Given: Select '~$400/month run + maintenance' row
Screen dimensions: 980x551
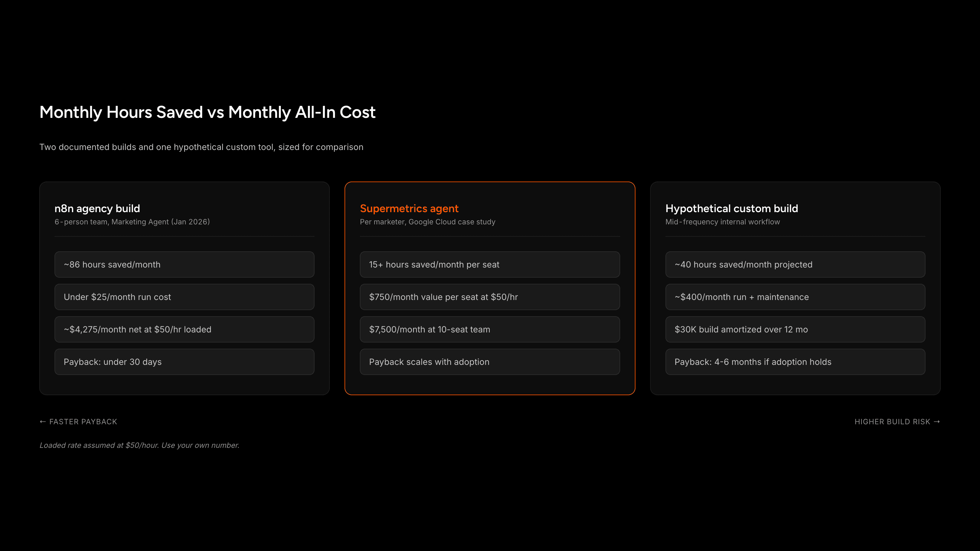Looking at the screenshot, I should [795, 297].
